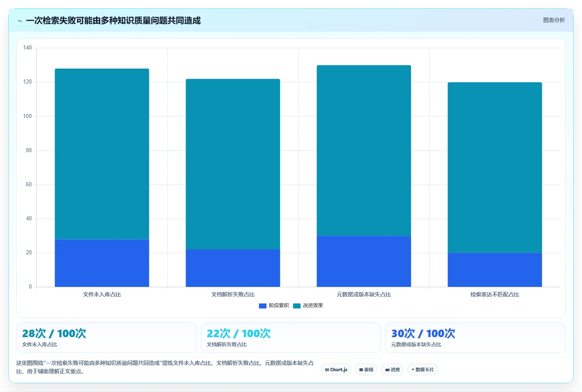The image size is (582, 392).
Task: Click the teal bar segment for 元数据或版本缺失占比
Action: (364, 150)
